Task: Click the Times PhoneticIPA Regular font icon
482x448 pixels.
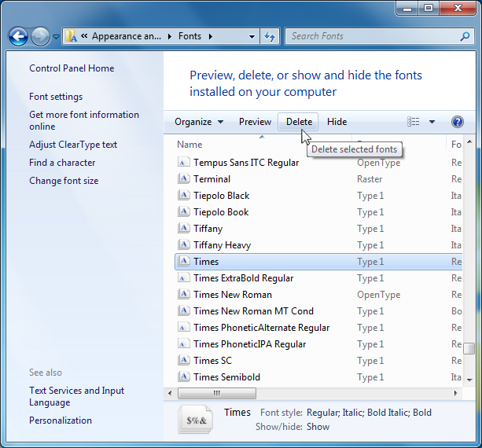Action: point(183,343)
